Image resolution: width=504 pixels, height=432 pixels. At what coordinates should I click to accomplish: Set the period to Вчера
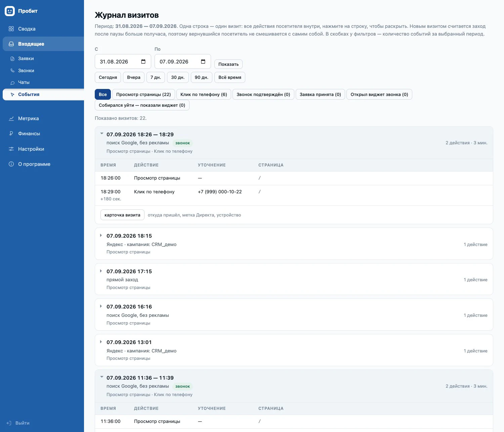point(134,77)
